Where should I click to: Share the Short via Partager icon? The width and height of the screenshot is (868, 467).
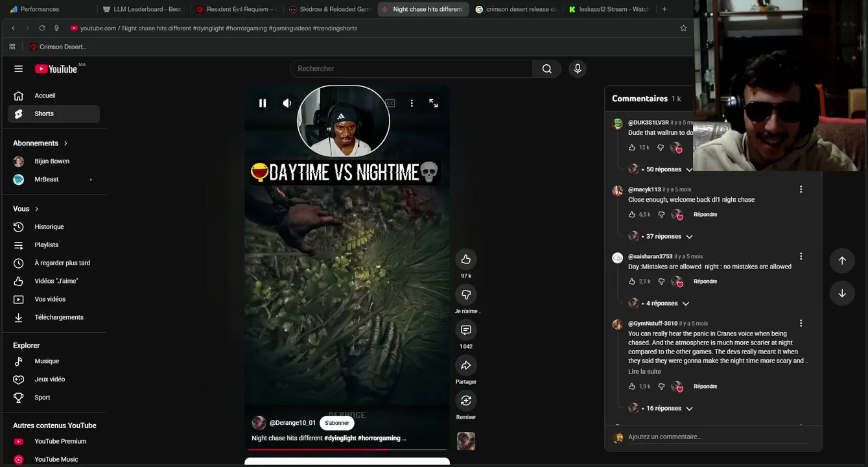click(466, 365)
